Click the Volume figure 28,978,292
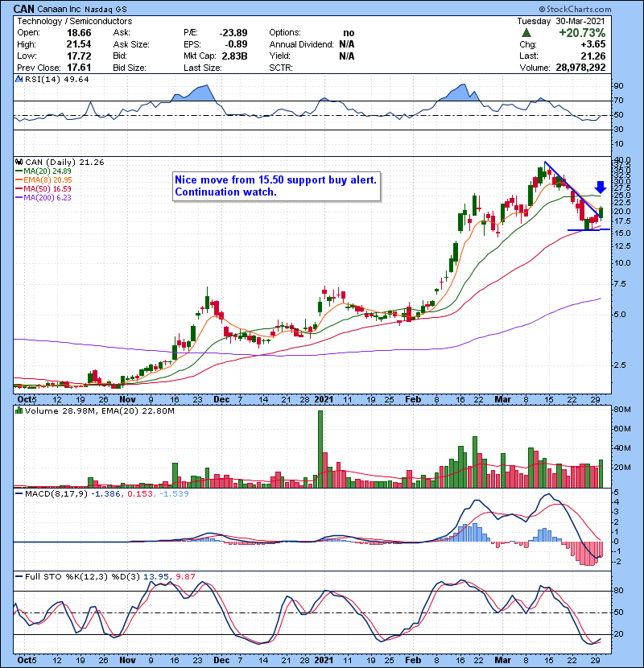 [x=580, y=68]
